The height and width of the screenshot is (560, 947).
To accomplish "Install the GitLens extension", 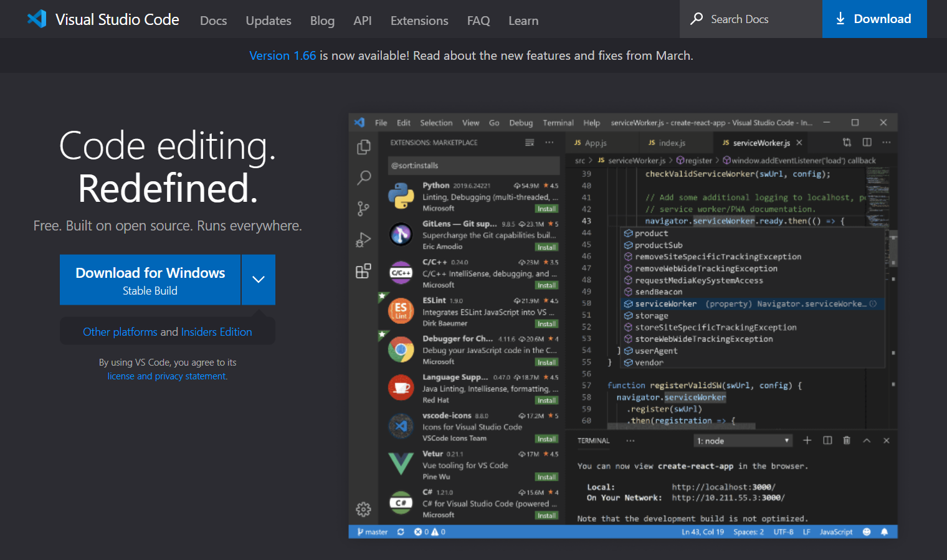I will click(x=546, y=247).
